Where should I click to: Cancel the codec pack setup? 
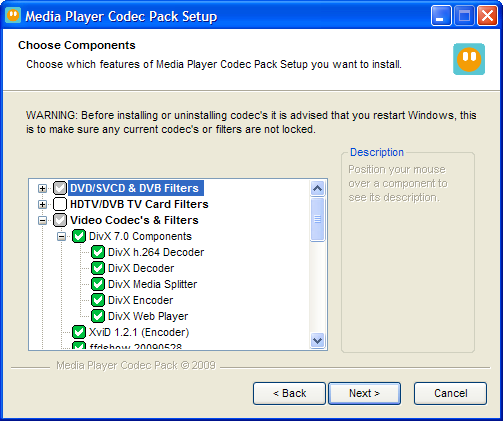[450, 393]
